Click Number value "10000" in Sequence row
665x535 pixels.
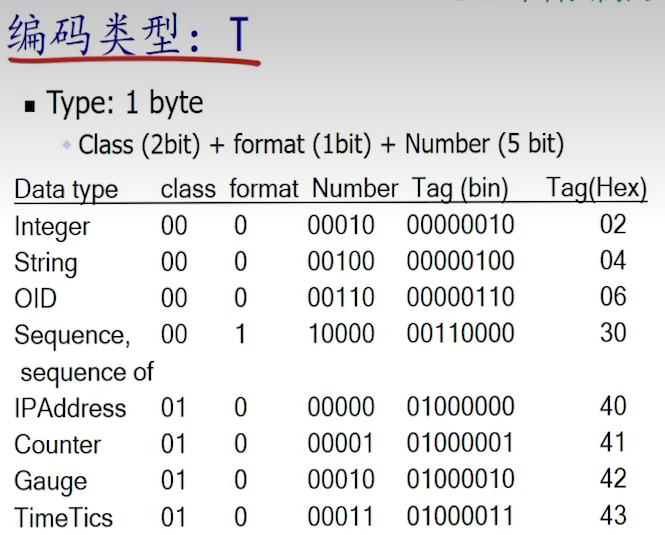tap(341, 333)
